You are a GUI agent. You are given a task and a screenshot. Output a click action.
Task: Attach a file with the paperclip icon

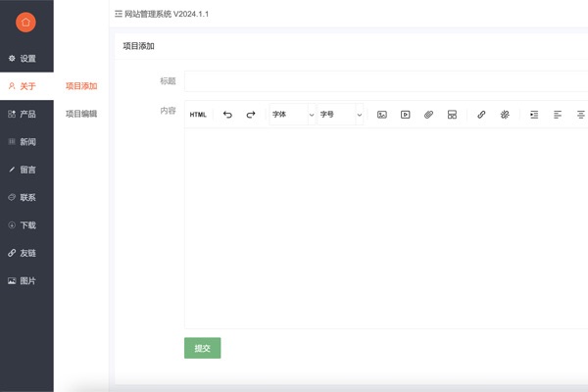[428, 115]
